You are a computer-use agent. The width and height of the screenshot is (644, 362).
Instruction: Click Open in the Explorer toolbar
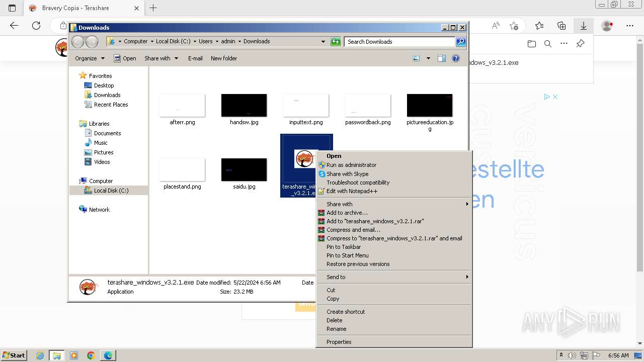click(x=125, y=58)
